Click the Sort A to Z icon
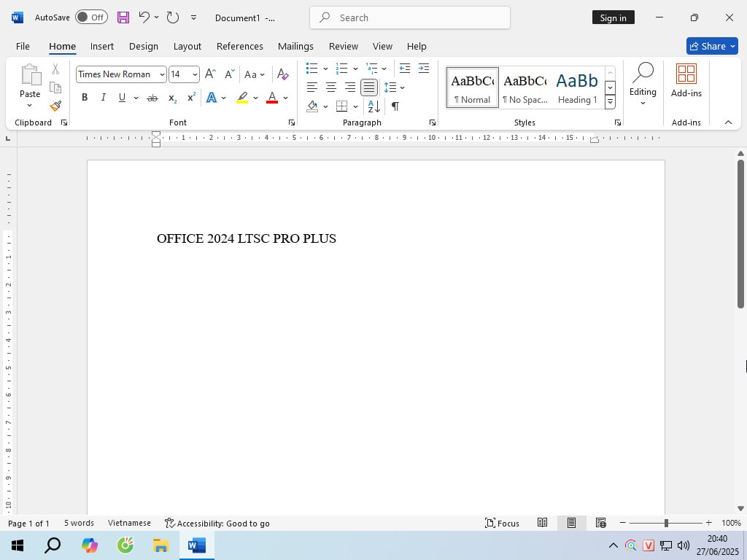Screen dimensions: 747x560 [x=373, y=106]
